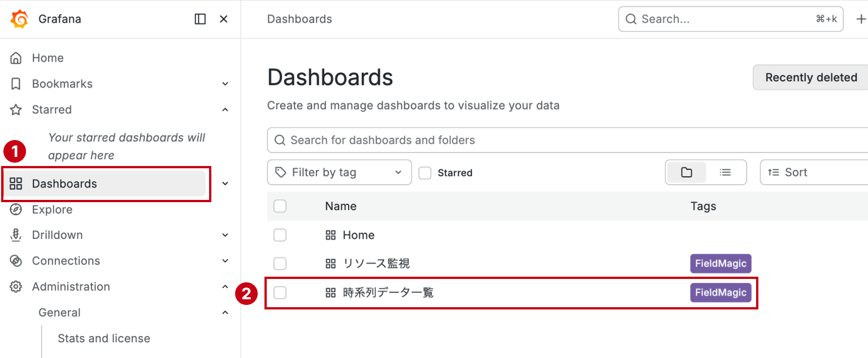The image size is (868, 358).
Task: Check the box for Home dashboard
Action: click(x=280, y=235)
